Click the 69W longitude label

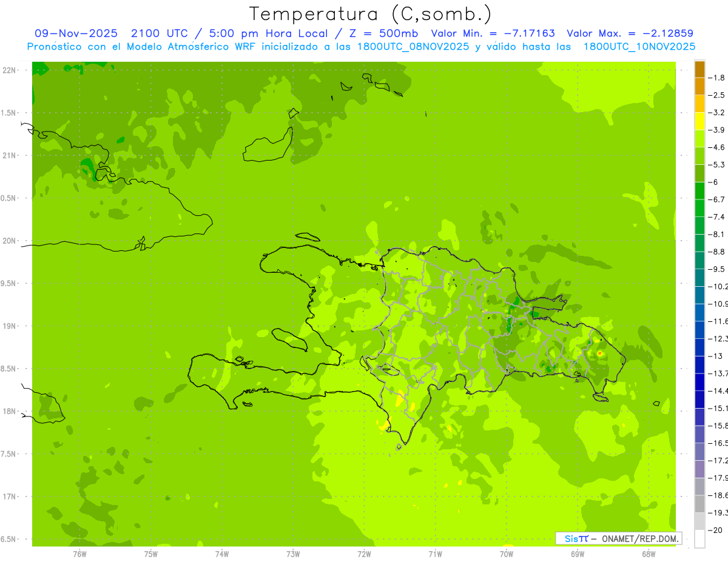pos(578,554)
